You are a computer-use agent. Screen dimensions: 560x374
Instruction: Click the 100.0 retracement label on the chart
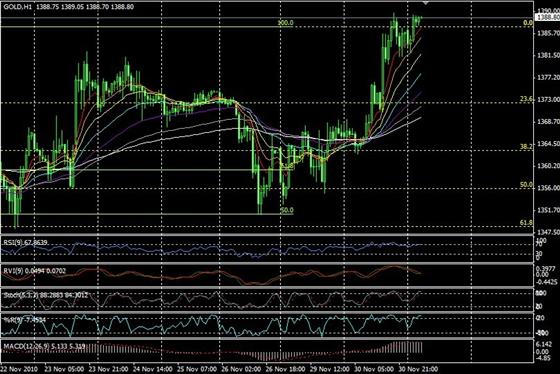tap(285, 23)
